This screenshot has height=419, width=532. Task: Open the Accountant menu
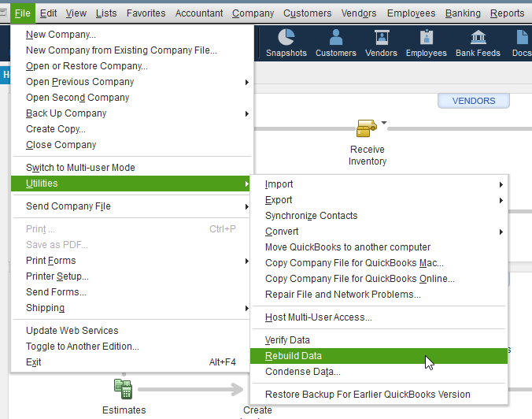pos(199,13)
